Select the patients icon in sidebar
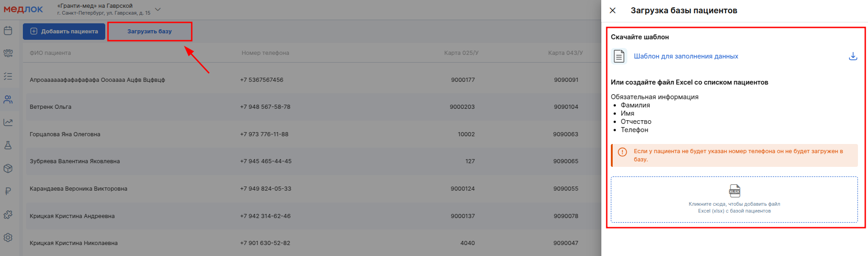The width and height of the screenshot is (868, 256). 8,99
